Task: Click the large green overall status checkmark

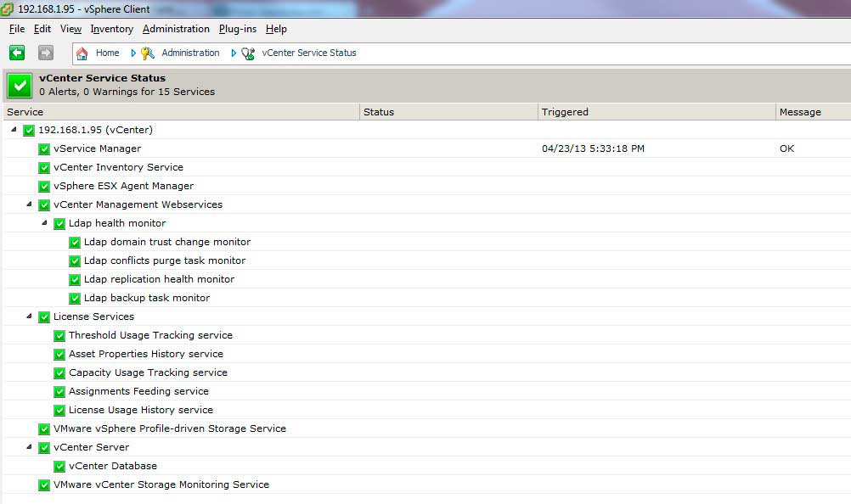Action: 20,85
